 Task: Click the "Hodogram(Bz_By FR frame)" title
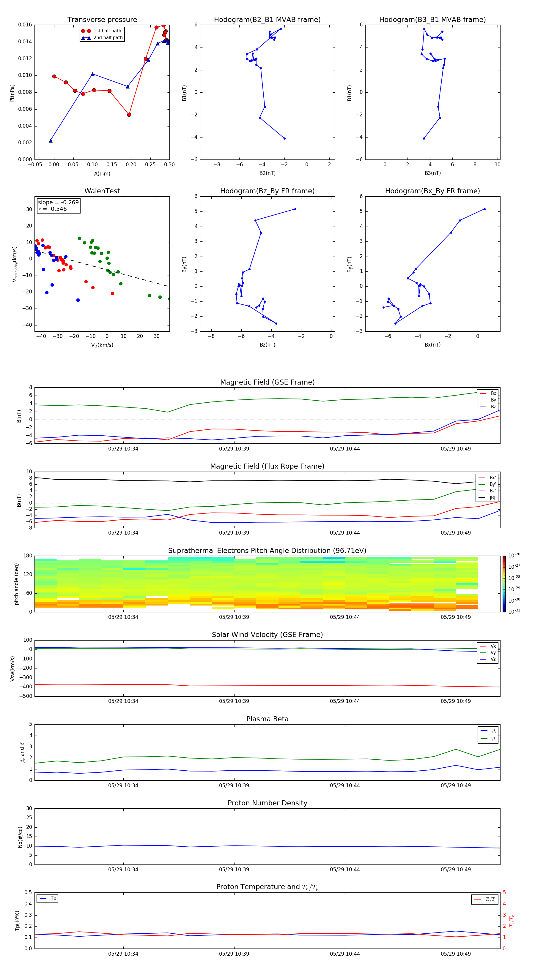pos(267,191)
